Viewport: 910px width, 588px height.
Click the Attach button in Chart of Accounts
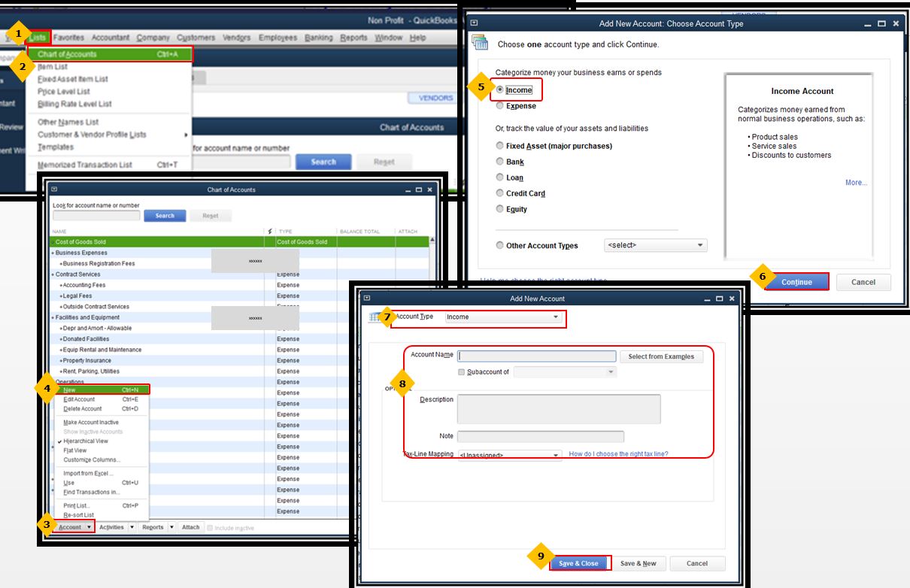[191, 527]
